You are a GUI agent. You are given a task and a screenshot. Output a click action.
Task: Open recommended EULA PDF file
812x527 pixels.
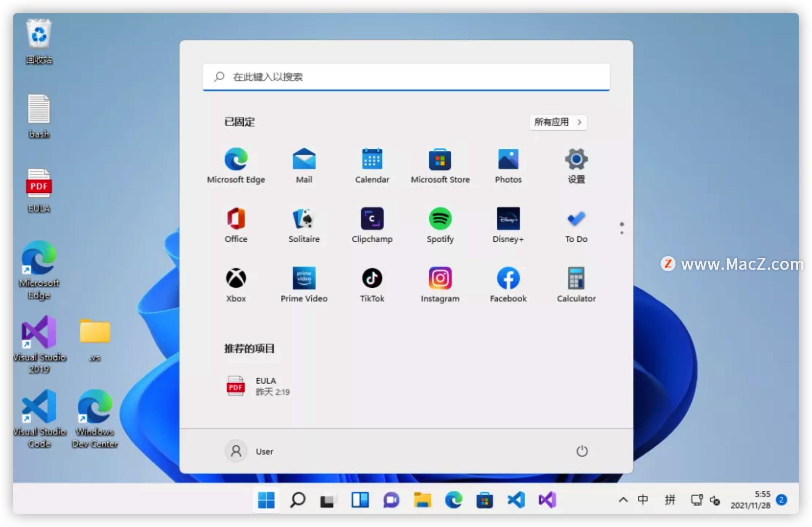[258, 386]
